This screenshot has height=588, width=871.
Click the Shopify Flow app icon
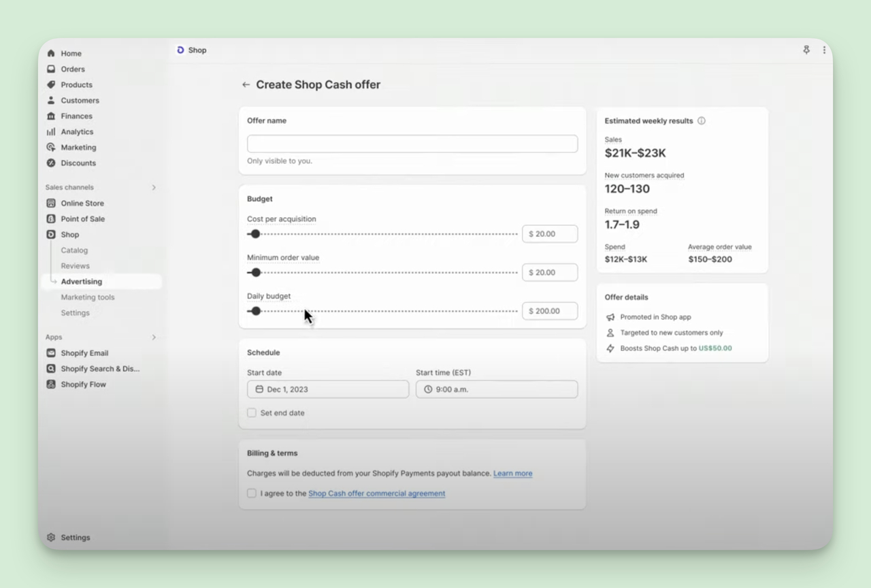(51, 384)
